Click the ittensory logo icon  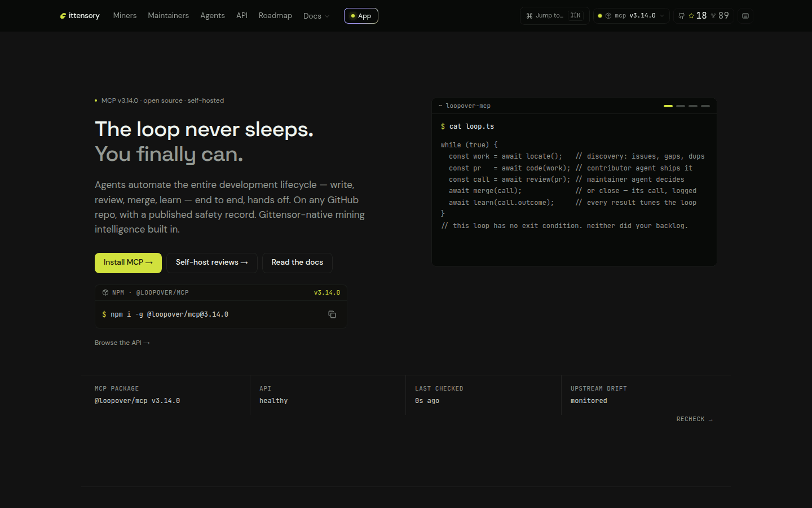tap(63, 16)
